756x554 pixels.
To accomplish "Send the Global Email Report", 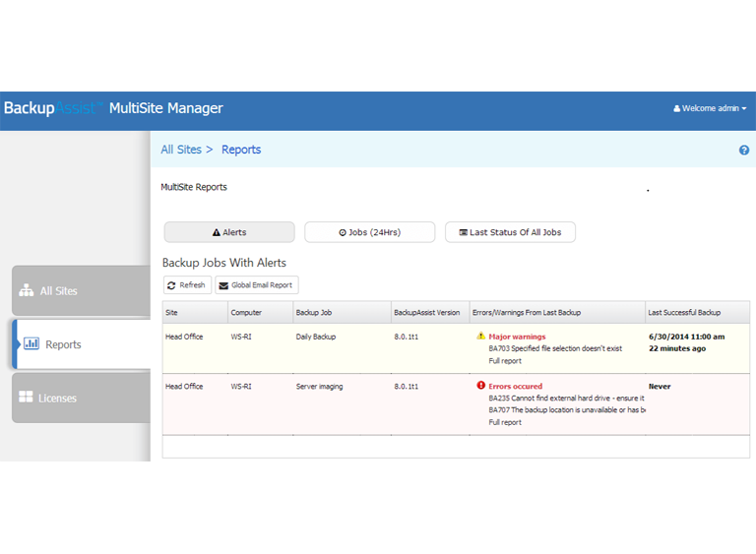I will point(256,285).
